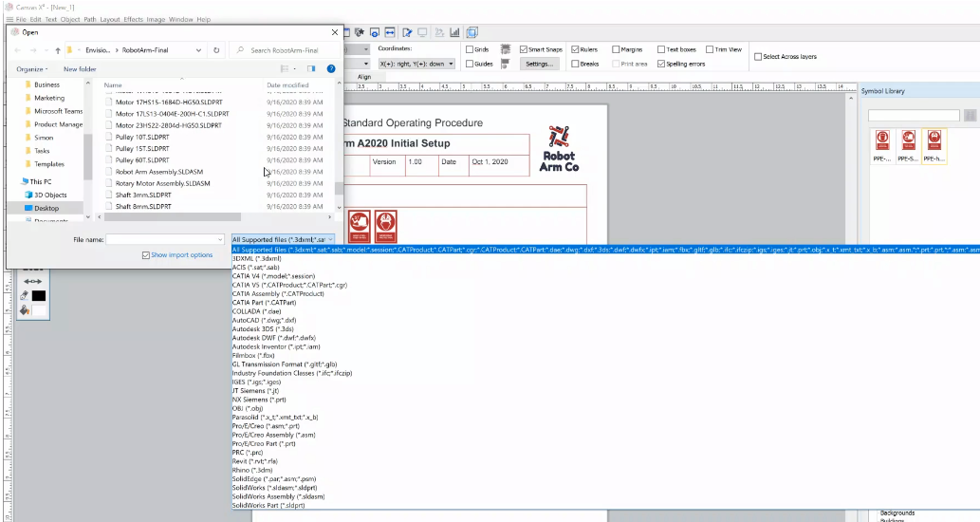Disable the Rulers checkbox
The width and height of the screenshot is (980, 522).
coord(575,49)
